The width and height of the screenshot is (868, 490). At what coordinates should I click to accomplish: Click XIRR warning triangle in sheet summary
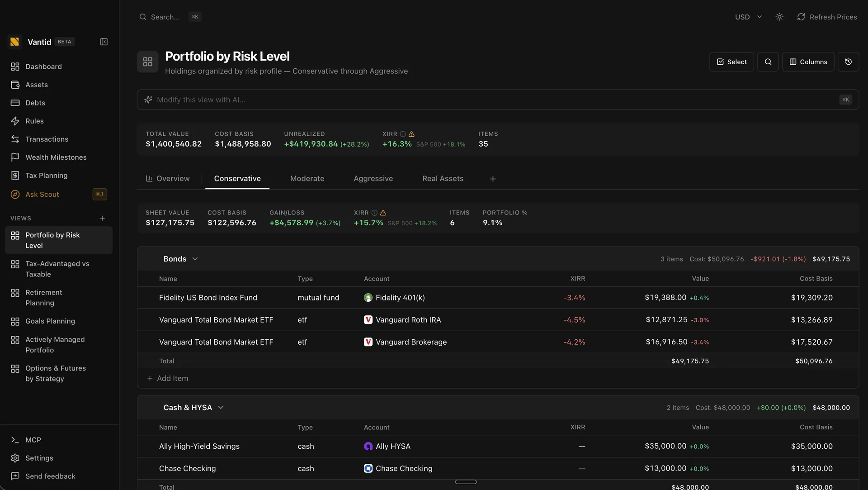tap(383, 213)
